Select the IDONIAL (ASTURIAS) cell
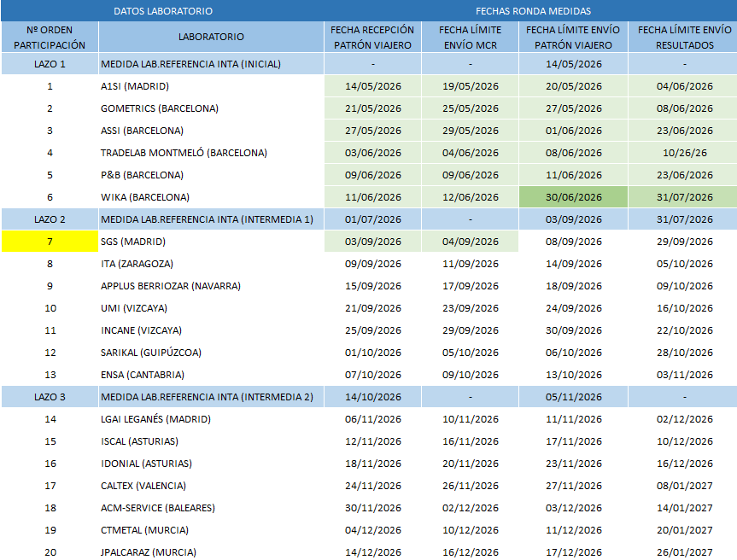The width and height of the screenshot is (737, 560). pos(211,464)
